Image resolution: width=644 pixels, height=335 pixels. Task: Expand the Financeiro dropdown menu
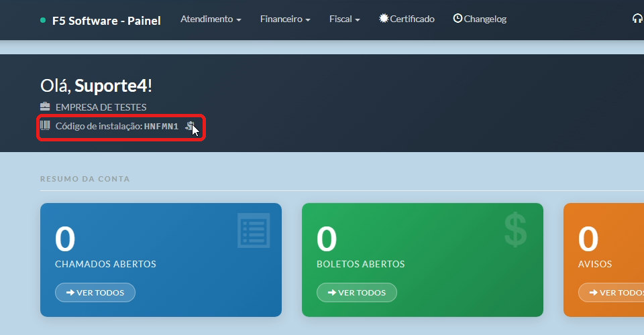(285, 19)
